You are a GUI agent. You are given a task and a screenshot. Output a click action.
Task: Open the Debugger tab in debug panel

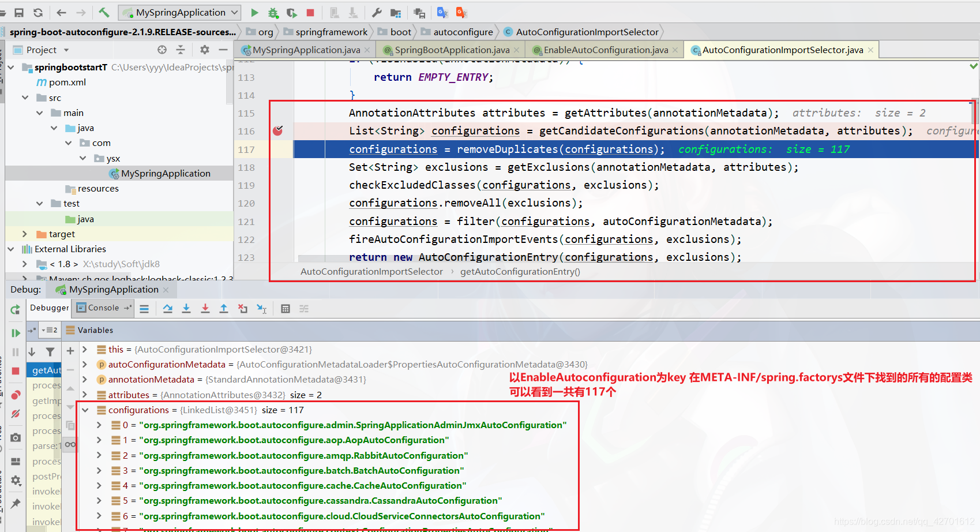49,308
